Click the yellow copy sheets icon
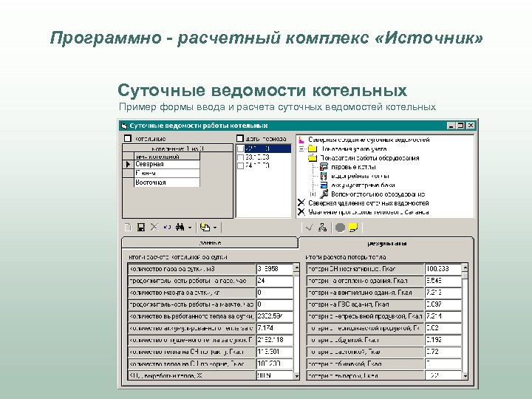532x399 pixels. (205, 228)
